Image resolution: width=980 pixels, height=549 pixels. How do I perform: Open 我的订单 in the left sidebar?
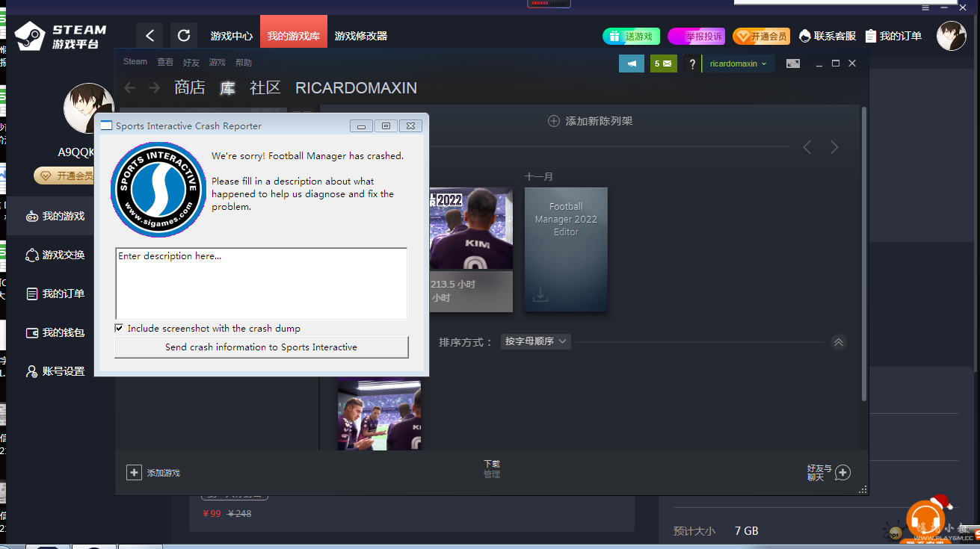(55, 294)
